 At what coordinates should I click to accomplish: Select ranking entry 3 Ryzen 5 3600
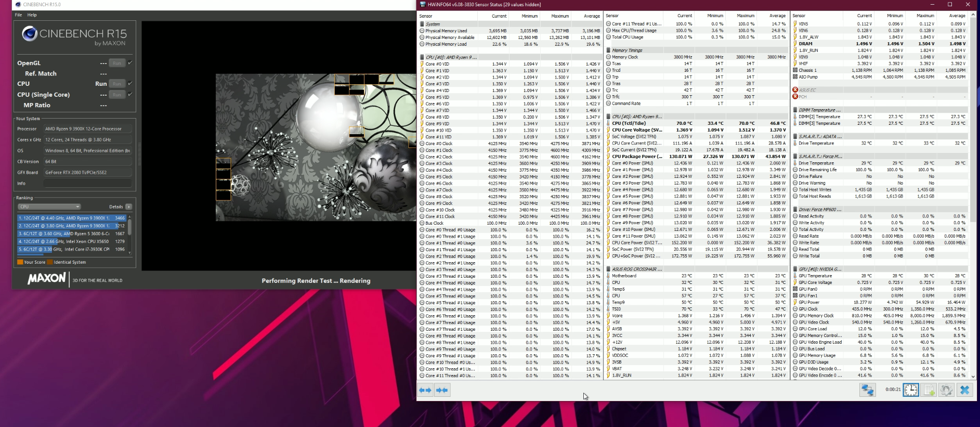(72, 234)
